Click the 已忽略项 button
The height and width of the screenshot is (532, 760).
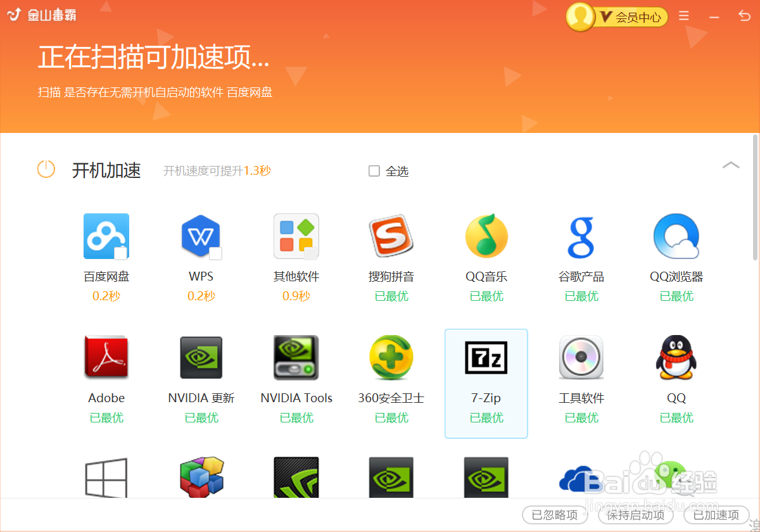[555, 515]
